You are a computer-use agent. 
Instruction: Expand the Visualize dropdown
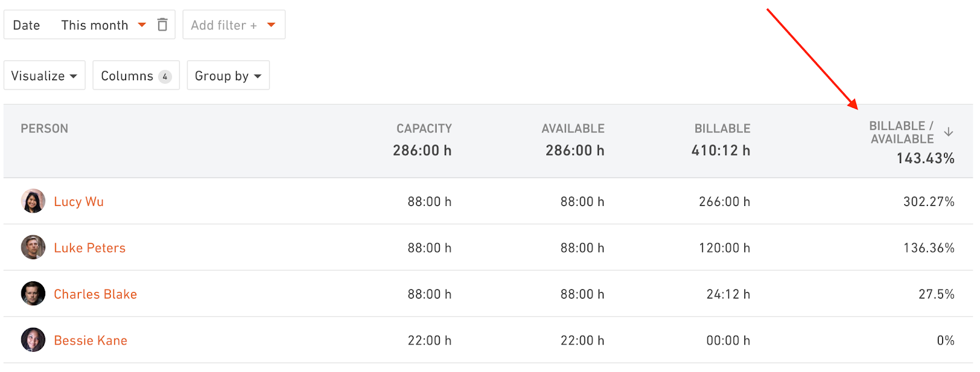point(45,75)
